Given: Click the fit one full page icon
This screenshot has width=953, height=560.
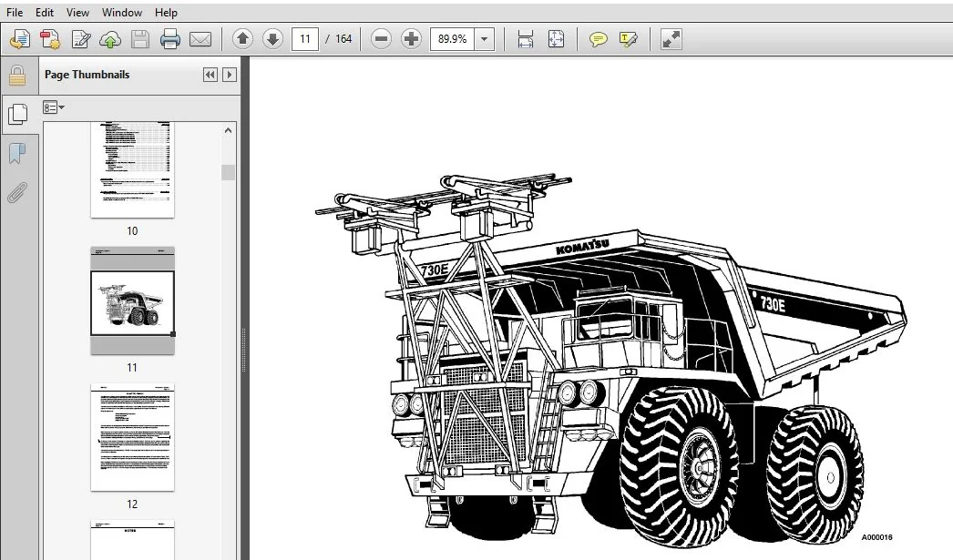Looking at the screenshot, I should 556,39.
